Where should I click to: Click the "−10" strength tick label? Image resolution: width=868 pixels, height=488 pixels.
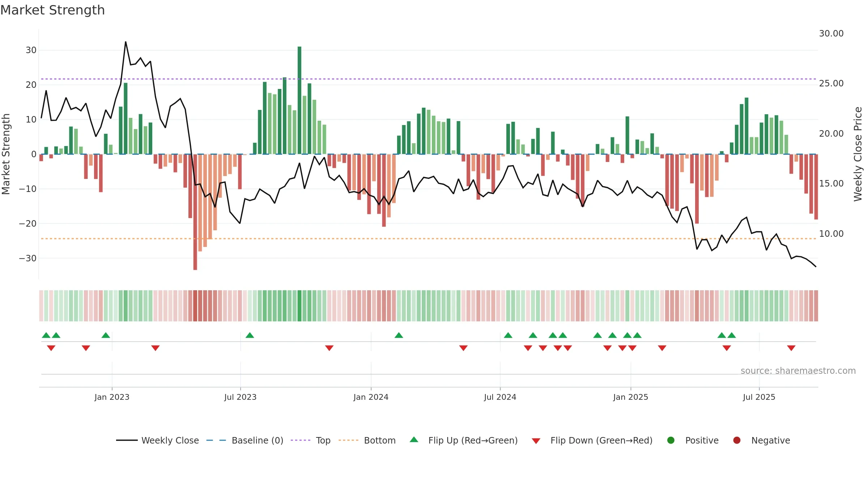click(27, 189)
